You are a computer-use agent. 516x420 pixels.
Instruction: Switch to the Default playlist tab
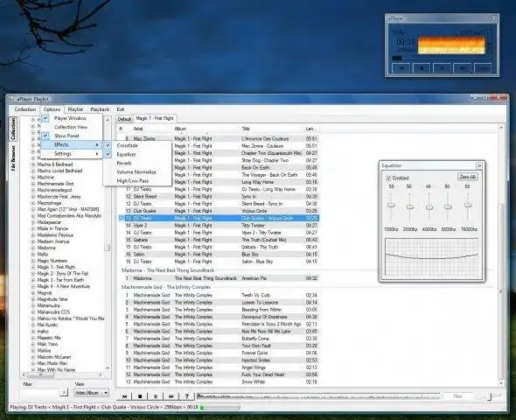pos(124,119)
